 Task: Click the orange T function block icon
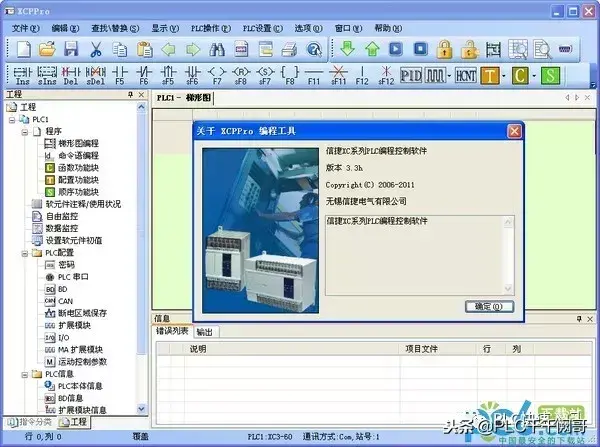click(490, 75)
